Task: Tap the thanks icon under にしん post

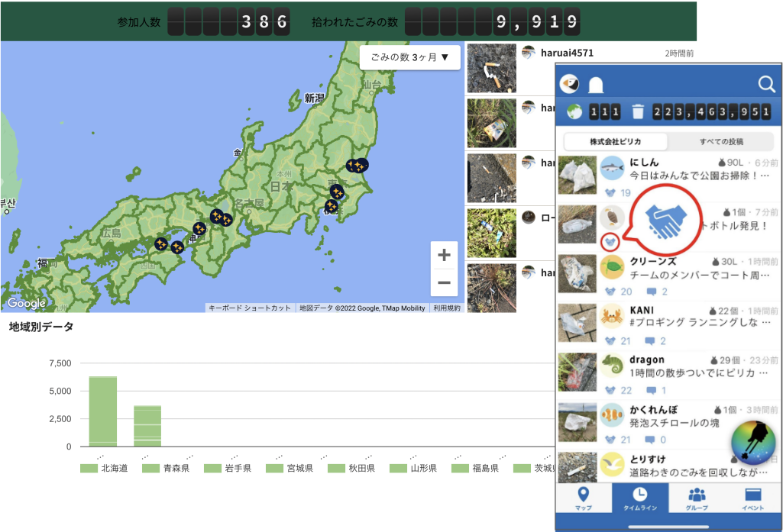Action: pyautogui.click(x=609, y=193)
